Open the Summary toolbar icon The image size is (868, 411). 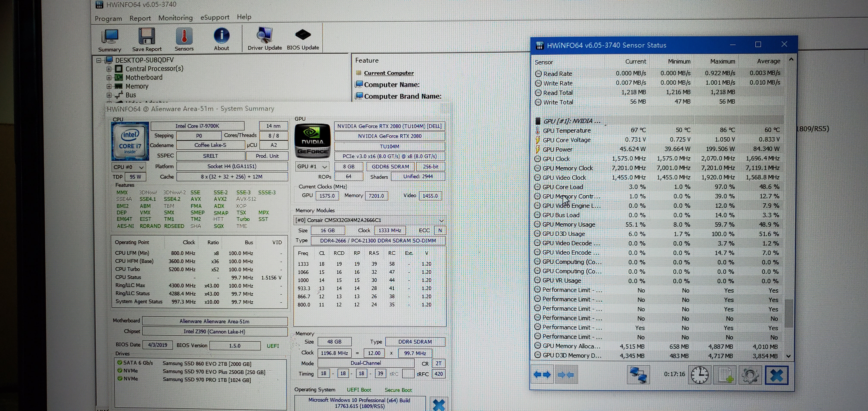pyautogui.click(x=110, y=37)
